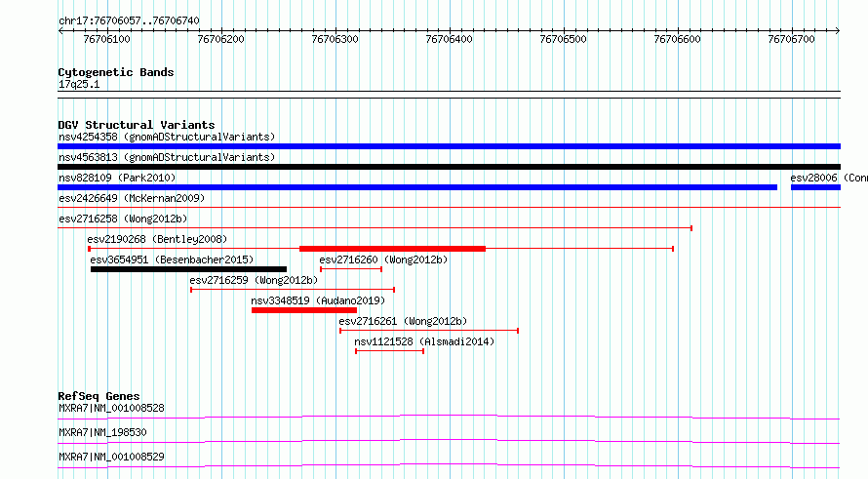
Task: Select the MXRA7|NM_001008528 magenta gene line
Action: [449, 417]
